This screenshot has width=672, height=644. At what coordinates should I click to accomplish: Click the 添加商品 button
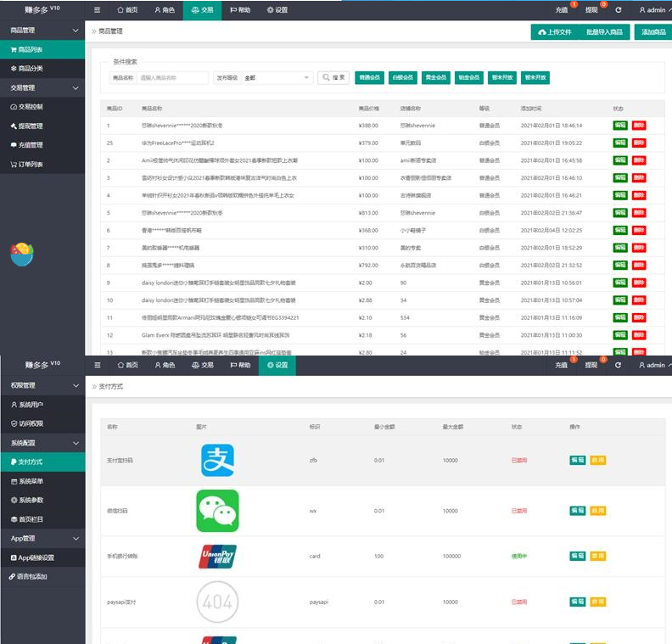tap(653, 32)
